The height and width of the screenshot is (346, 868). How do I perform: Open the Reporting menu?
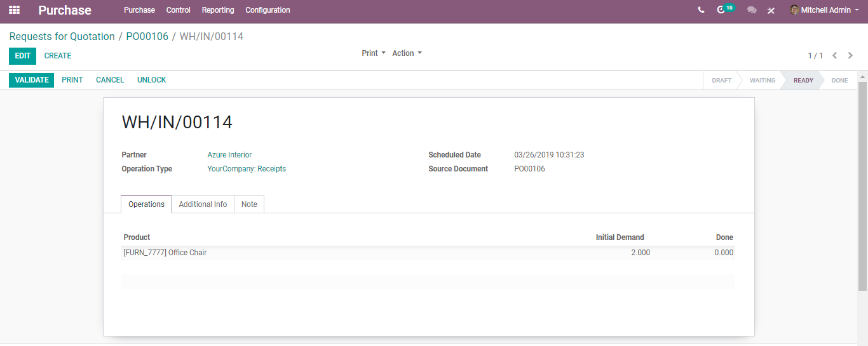(x=218, y=10)
